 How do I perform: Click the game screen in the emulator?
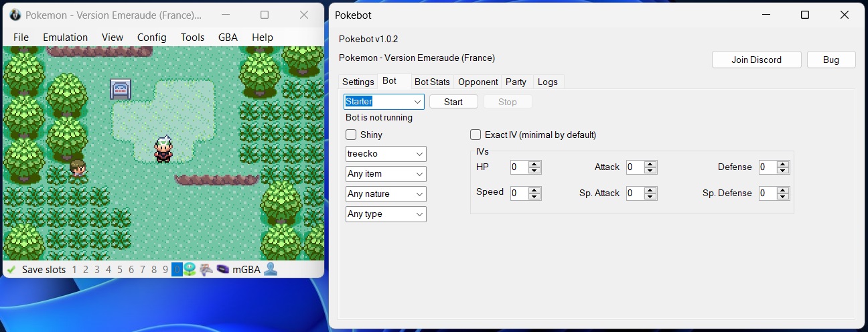click(163, 153)
